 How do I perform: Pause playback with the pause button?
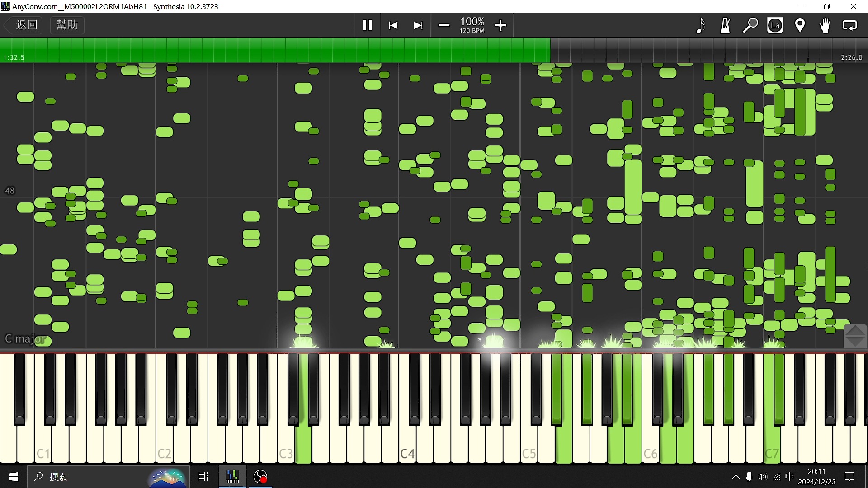click(x=367, y=25)
